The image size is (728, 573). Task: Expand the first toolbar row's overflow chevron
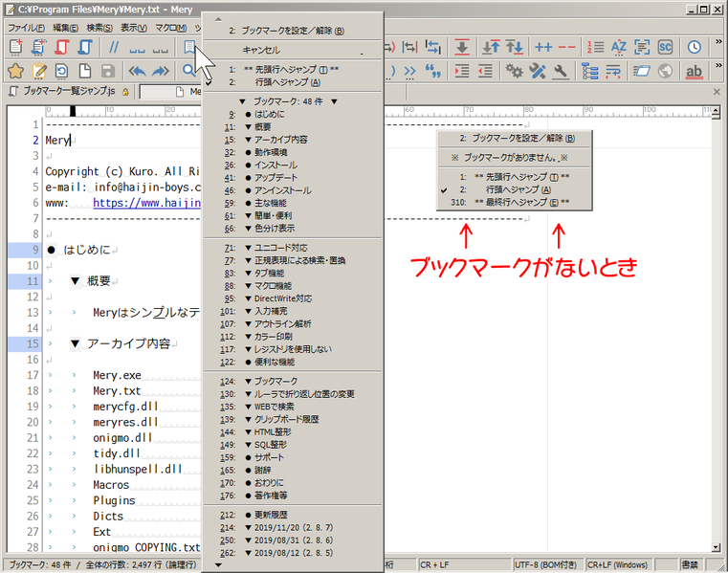click(x=718, y=42)
